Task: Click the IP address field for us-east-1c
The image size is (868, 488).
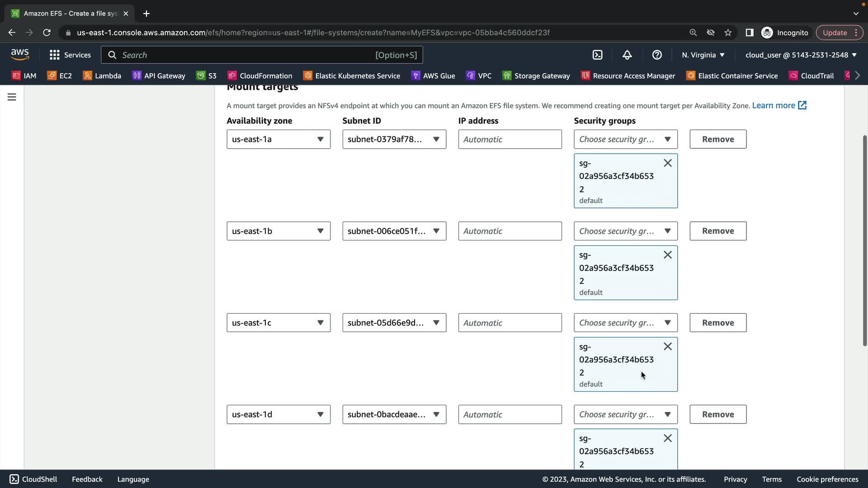Action: point(509,323)
